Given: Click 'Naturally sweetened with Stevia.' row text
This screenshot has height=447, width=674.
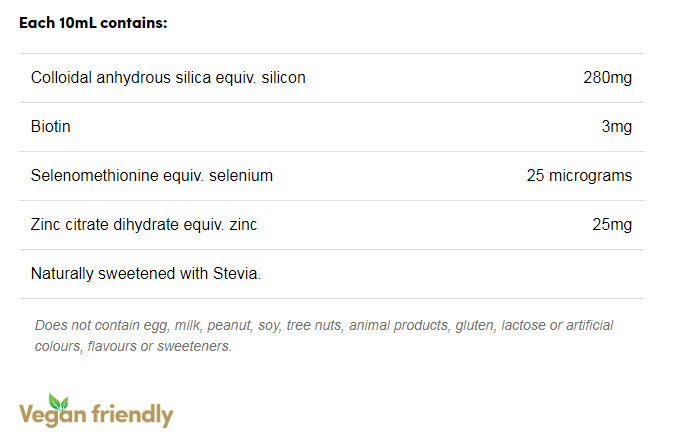Looking at the screenshot, I should click(x=146, y=273).
